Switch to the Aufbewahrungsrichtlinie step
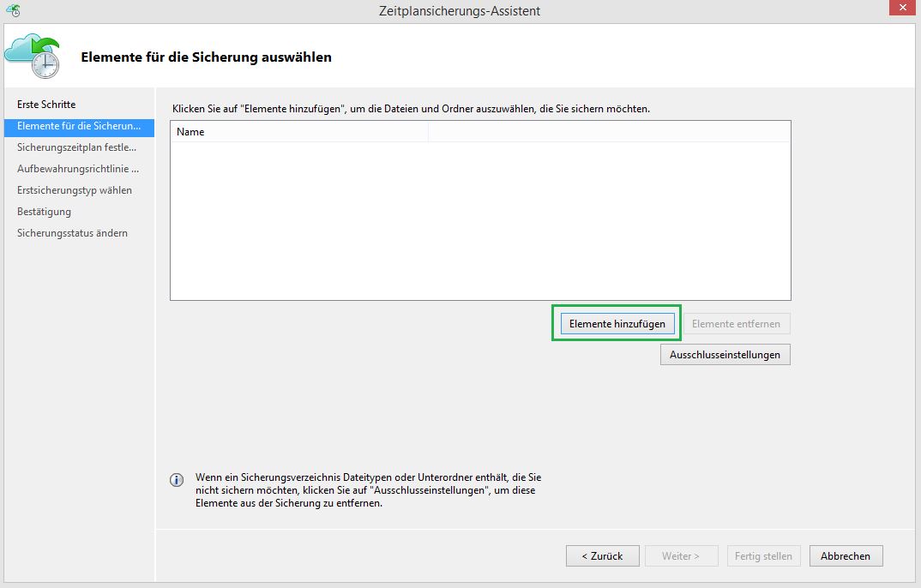 coord(77,169)
